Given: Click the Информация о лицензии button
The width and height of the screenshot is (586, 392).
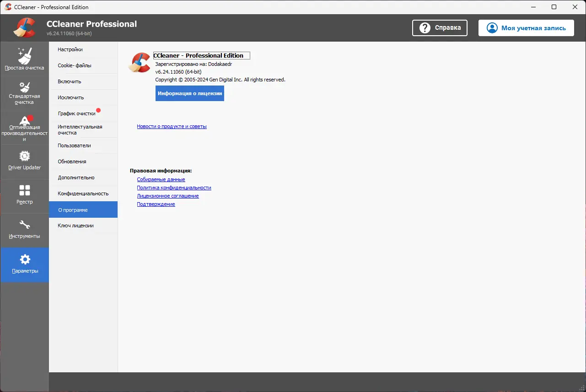Looking at the screenshot, I should pos(189,93).
